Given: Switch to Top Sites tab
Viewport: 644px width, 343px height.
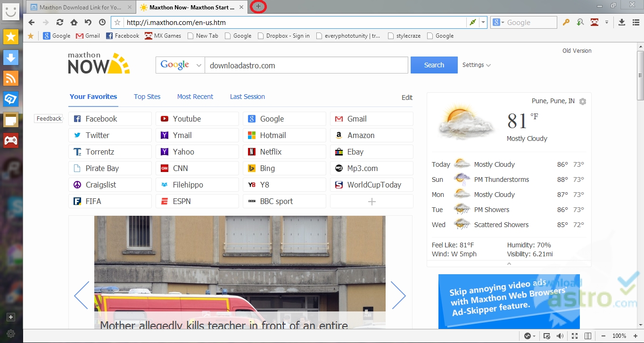Looking at the screenshot, I should [x=147, y=97].
